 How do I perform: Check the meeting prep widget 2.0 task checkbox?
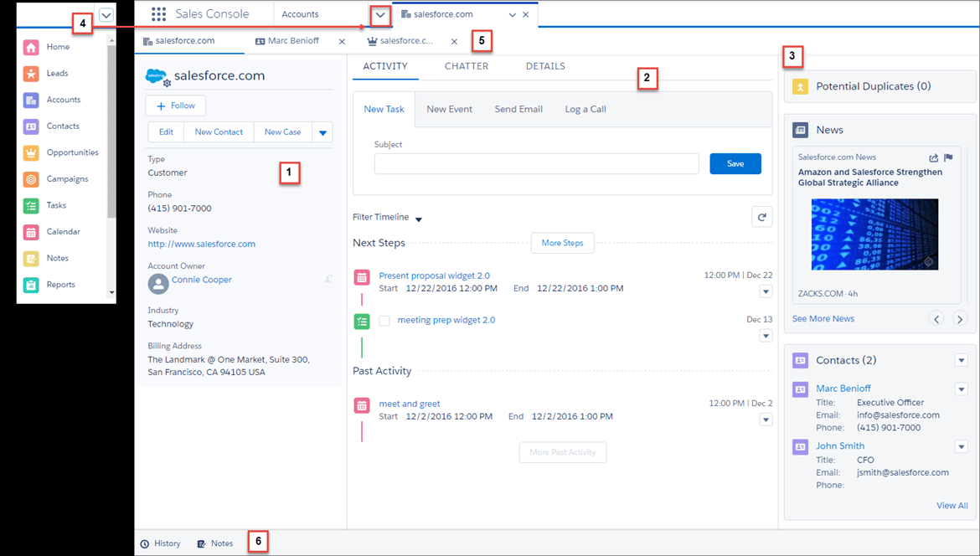tap(384, 321)
